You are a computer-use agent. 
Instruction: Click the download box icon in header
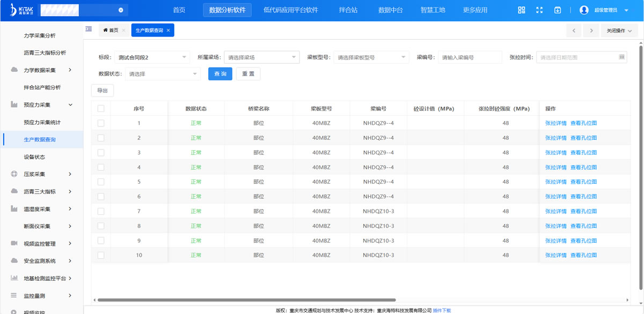click(x=558, y=10)
